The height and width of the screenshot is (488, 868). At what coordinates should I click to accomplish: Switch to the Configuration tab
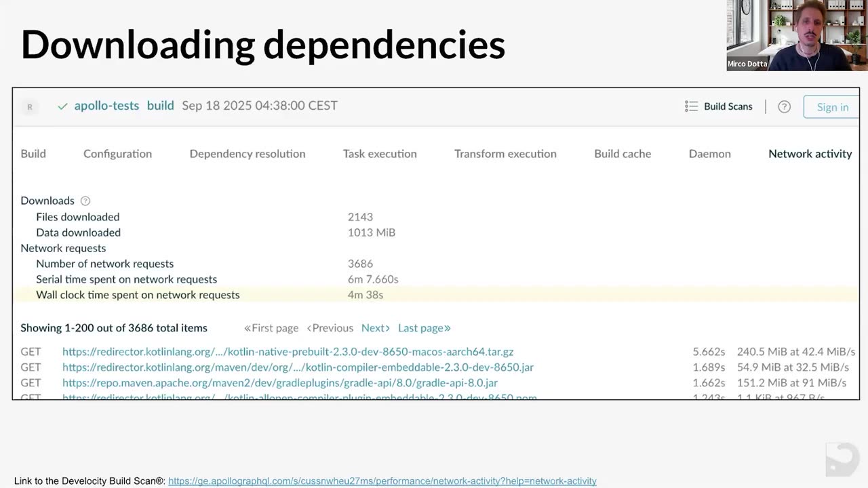[117, 154]
